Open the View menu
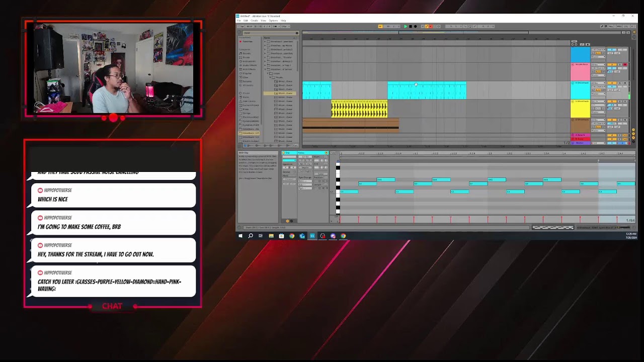Image resolution: width=644 pixels, height=362 pixels. (263, 21)
